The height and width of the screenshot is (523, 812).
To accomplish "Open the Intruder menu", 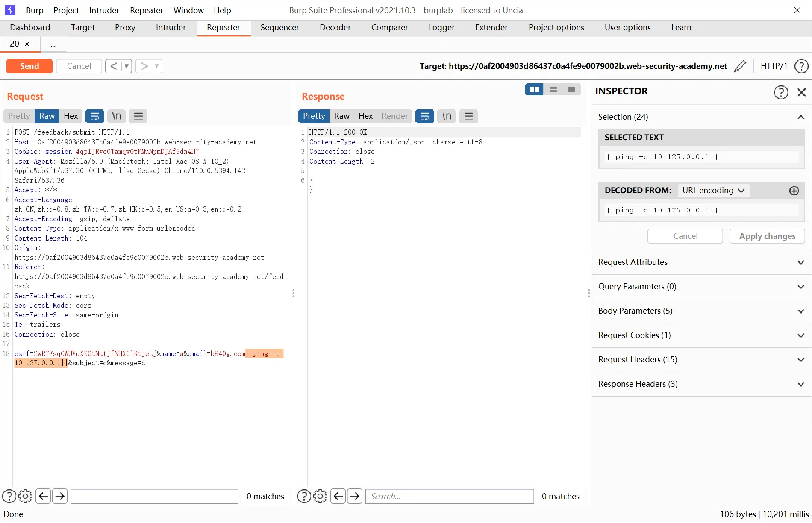I will coord(104,10).
